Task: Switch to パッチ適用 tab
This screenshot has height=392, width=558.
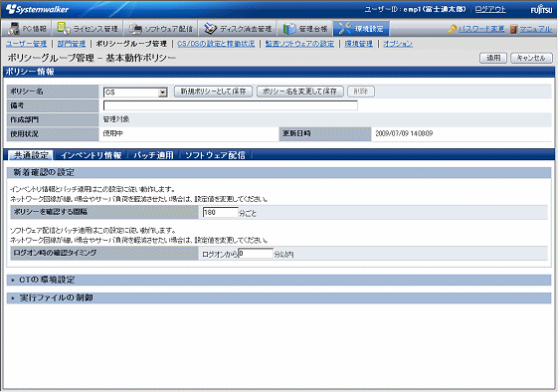Action: pyautogui.click(x=153, y=155)
